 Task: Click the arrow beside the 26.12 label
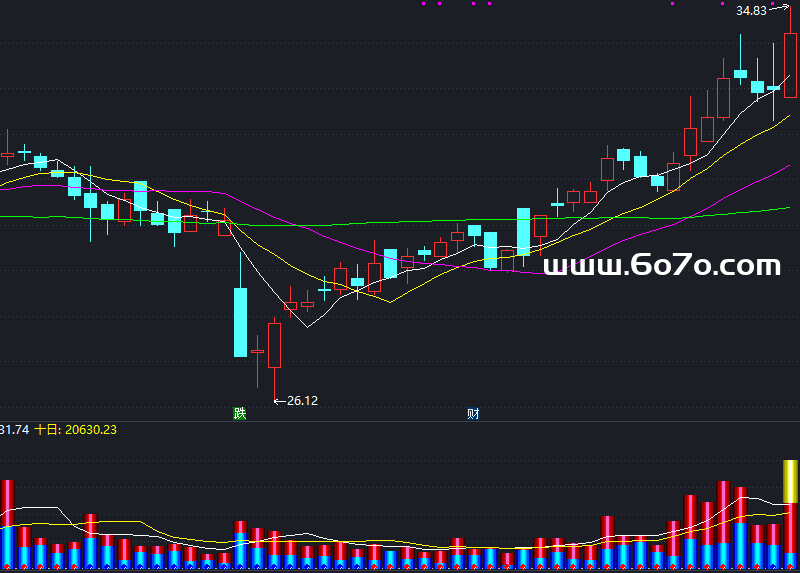tap(279, 401)
